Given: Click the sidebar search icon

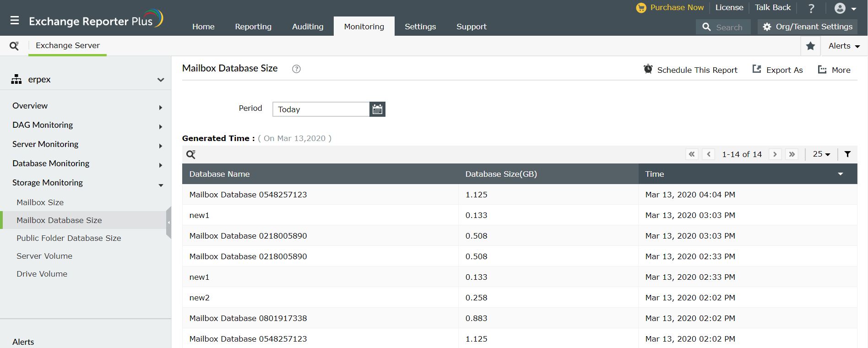Looking at the screenshot, I should tap(14, 46).
